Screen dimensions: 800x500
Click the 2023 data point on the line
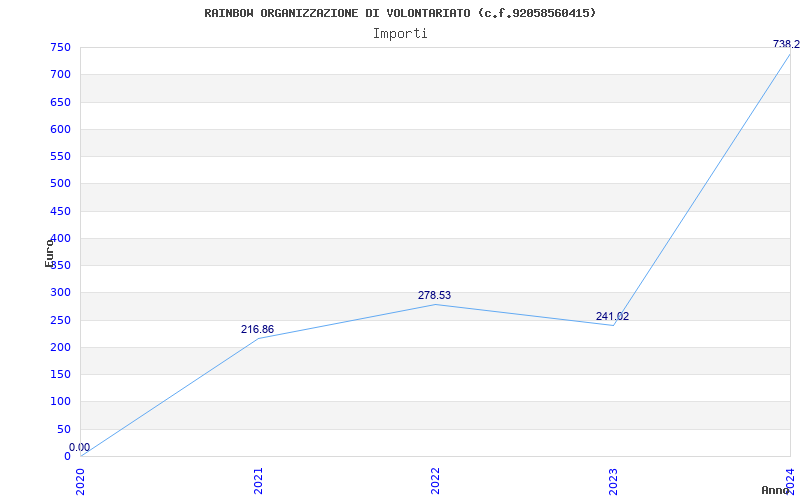point(613,325)
